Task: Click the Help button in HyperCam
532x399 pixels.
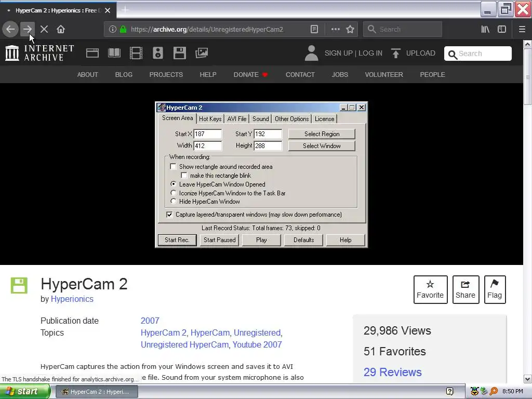Action: (x=345, y=240)
